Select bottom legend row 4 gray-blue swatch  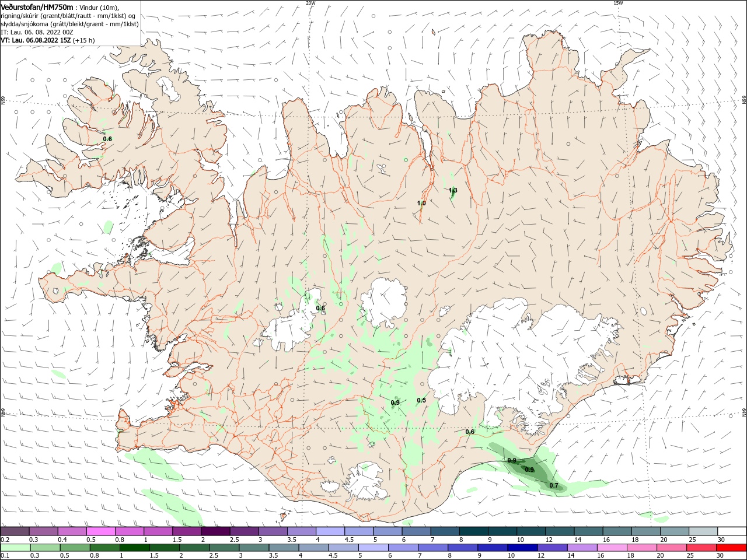pyautogui.click(x=313, y=548)
